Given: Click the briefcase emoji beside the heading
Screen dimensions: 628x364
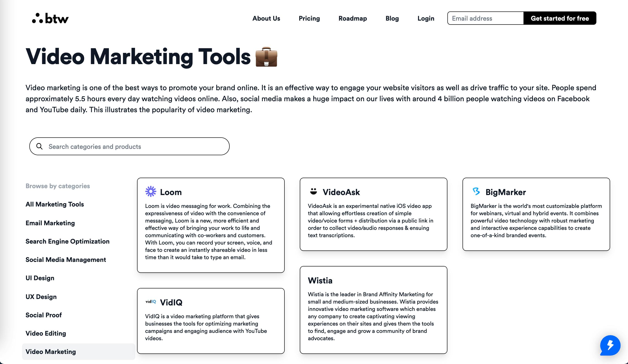Looking at the screenshot, I should point(266,57).
